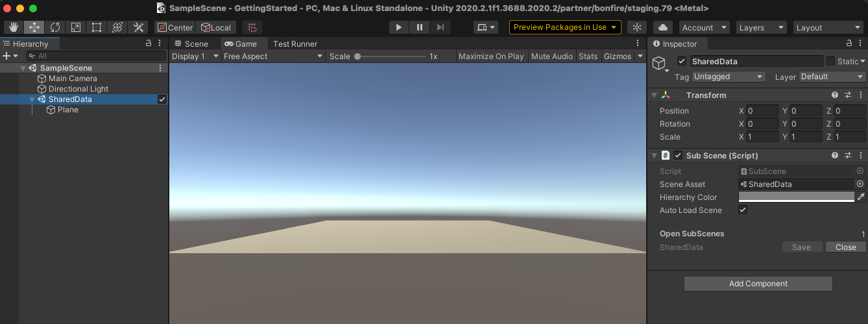Open the Layers dropdown

[x=762, y=27]
